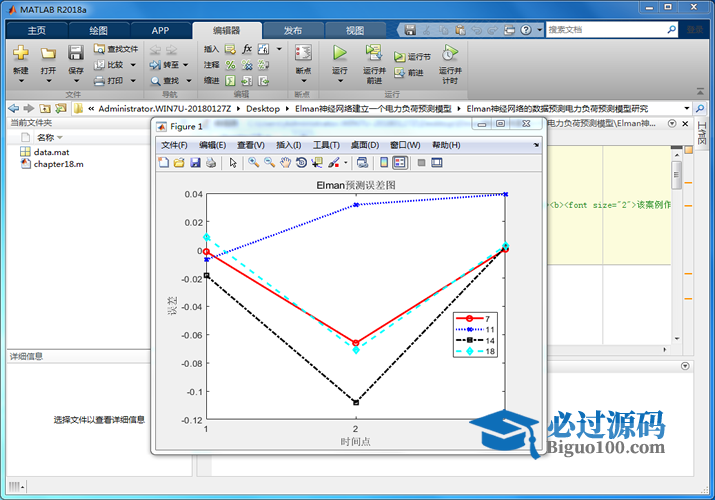Click the up one folder icon
715x500 pixels.
click(45, 108)
